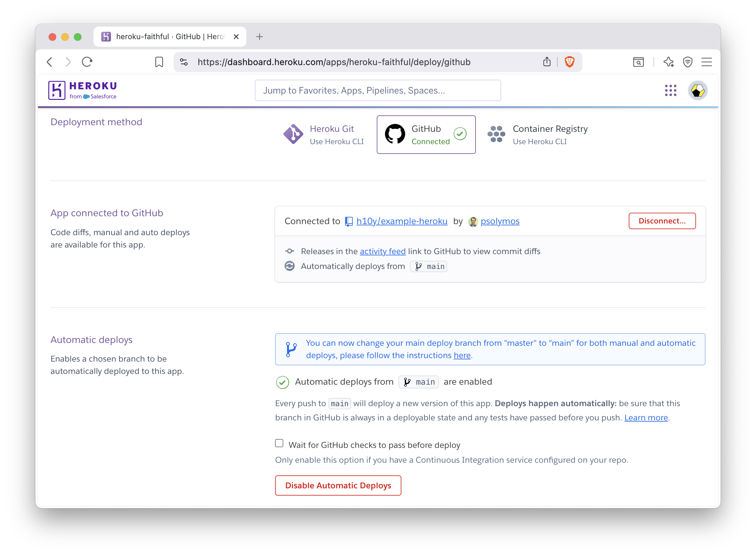Viewport: 756px width, 555px height.
Task: Enable Wait for GitHub checks to pass
Action: click(x=279, y=443)
